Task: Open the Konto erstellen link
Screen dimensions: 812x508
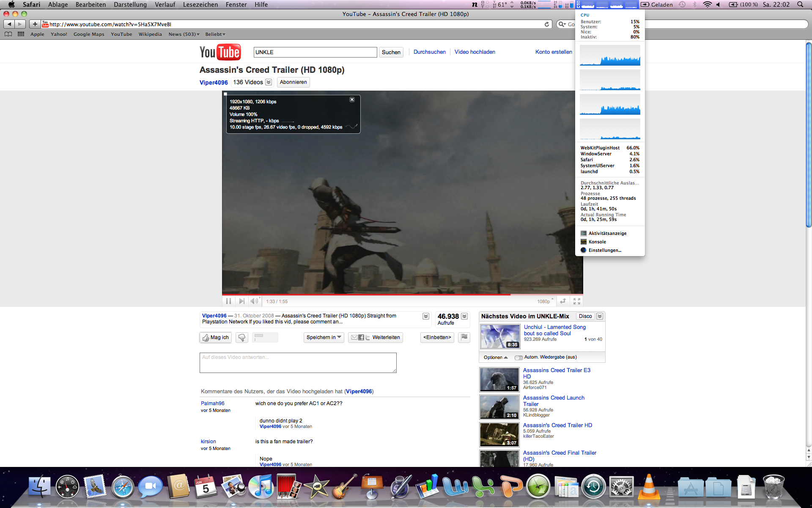Action: [554, 52]
